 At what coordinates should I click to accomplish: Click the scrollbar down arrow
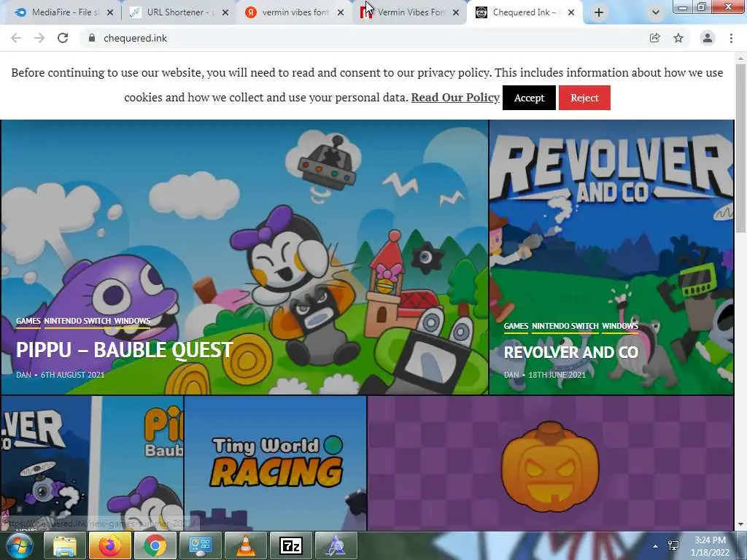740,525
